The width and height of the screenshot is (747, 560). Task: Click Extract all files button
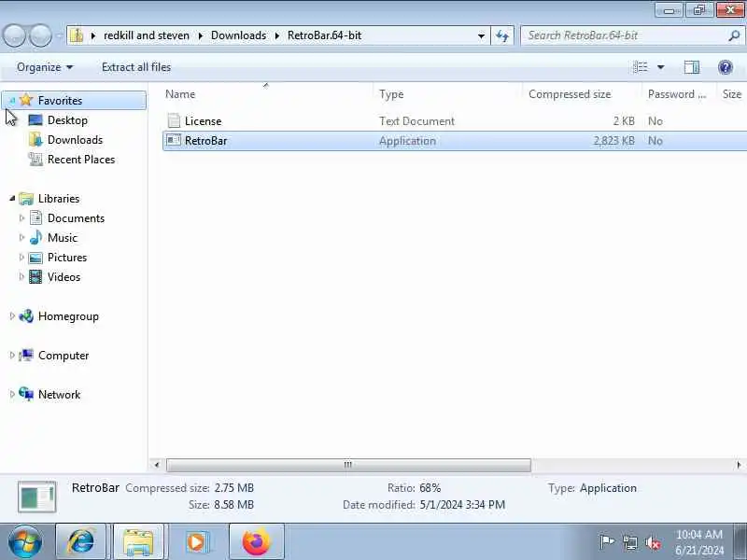(x=136, y=67)
